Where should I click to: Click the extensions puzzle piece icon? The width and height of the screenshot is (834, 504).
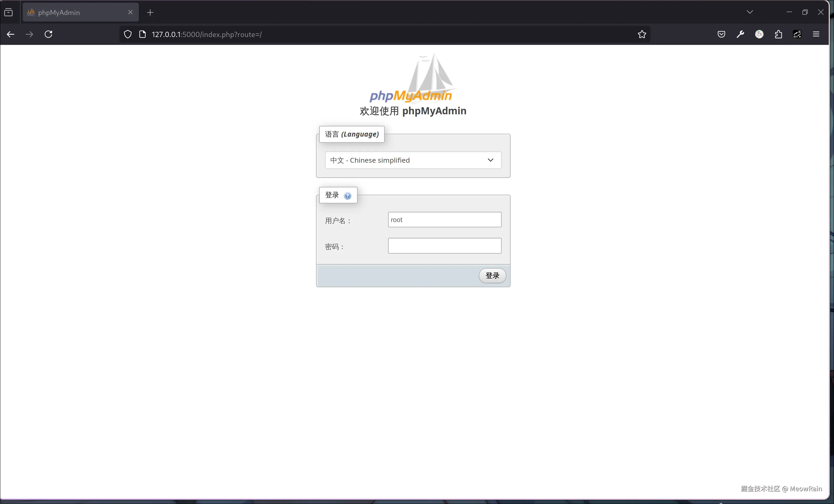coord(778,34)
